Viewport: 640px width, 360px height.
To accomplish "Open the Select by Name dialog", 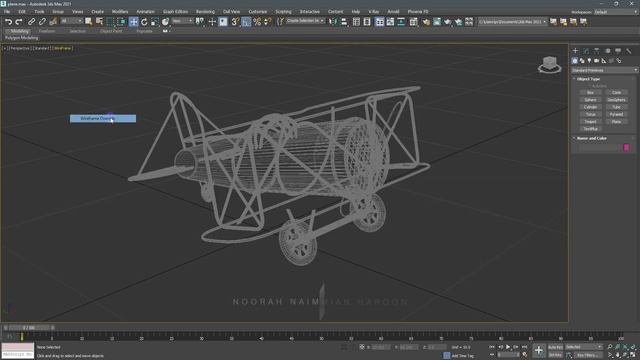I will [x=99, y=22].
